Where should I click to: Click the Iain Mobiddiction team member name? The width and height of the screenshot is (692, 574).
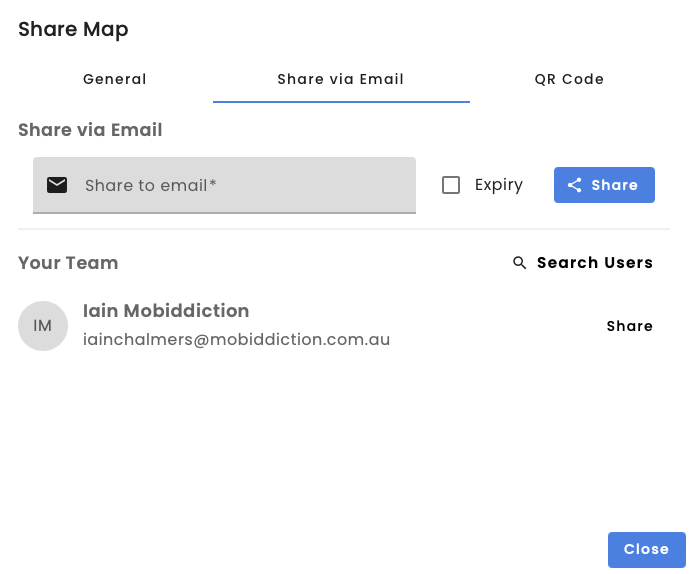tap(166, 311)
